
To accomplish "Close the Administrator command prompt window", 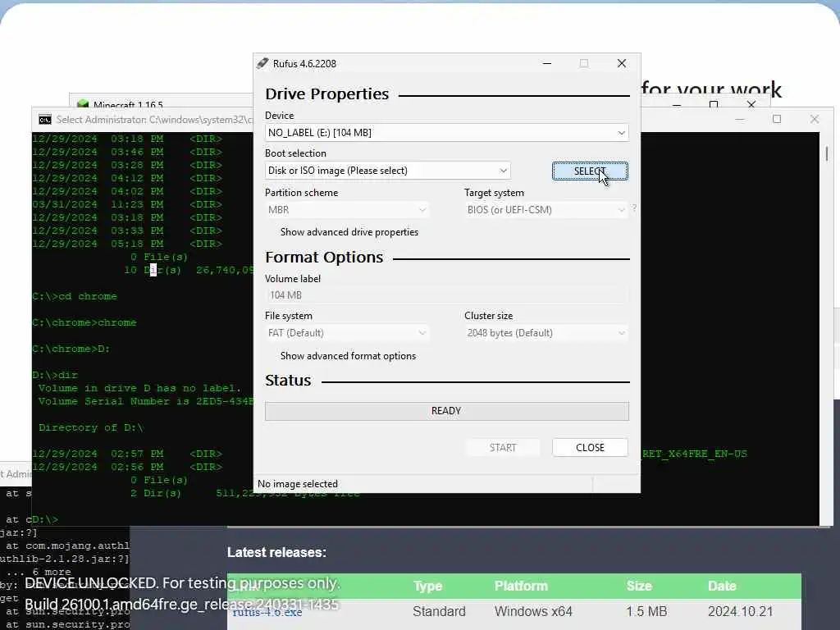I will (x=815, y=119).
